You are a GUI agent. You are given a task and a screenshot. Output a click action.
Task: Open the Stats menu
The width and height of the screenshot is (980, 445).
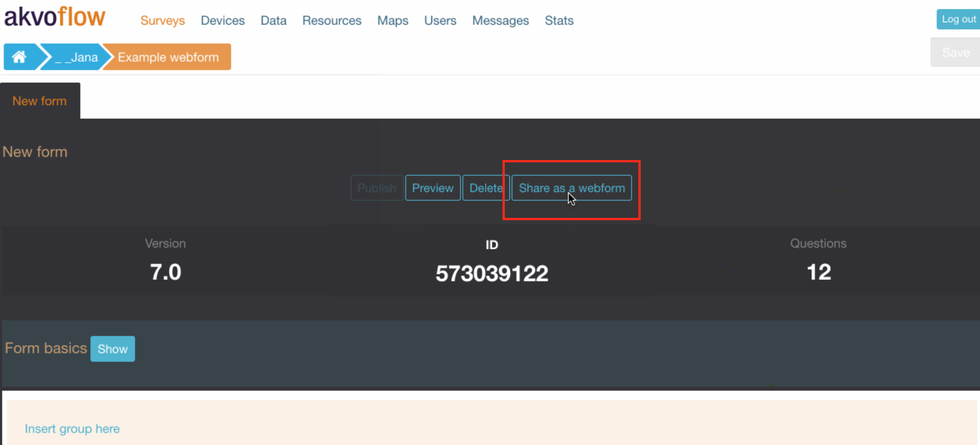tap(559, 20)
